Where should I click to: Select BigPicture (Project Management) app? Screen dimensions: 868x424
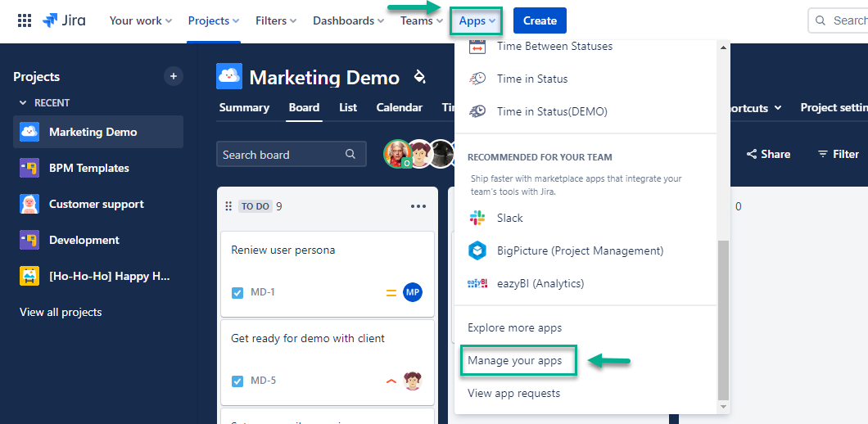(x=579, y=250)
